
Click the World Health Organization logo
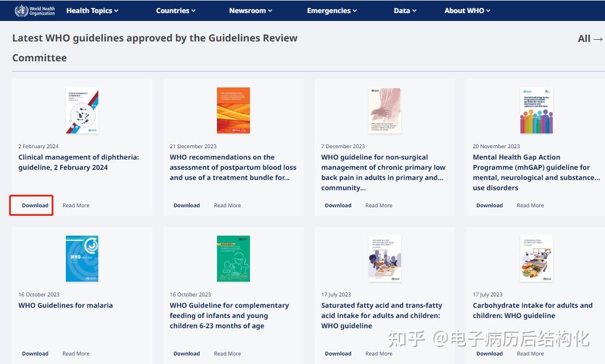coord(35,11)
